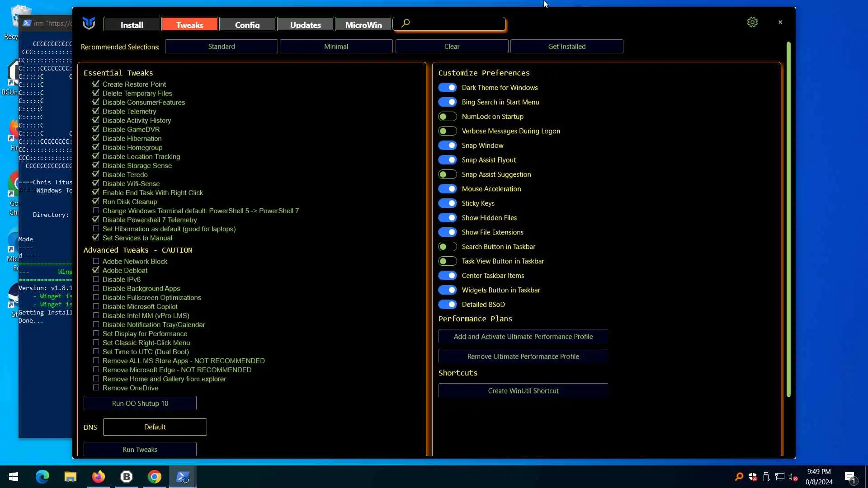Open the Install tab
Viewport: 868px width, 488px height.
[132, 25]
